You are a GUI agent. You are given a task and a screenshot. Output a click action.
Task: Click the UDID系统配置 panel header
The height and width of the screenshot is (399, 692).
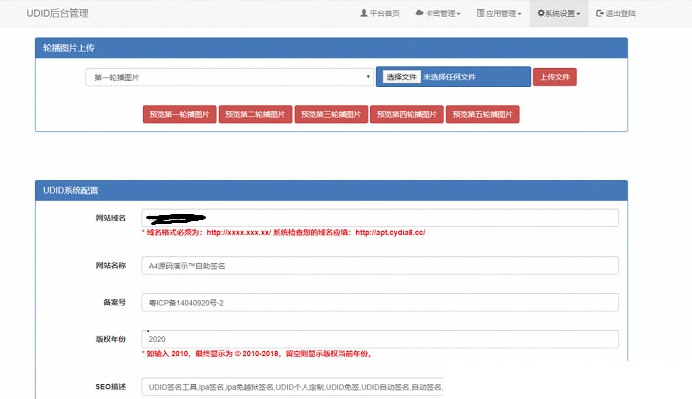pyautogui.click(x=331, y=190)
